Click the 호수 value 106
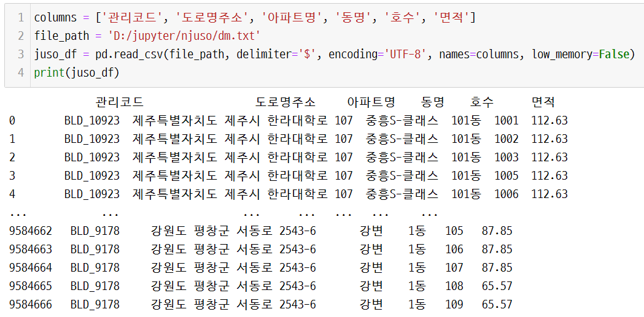 pyautogui.click(x=454, y=249)
